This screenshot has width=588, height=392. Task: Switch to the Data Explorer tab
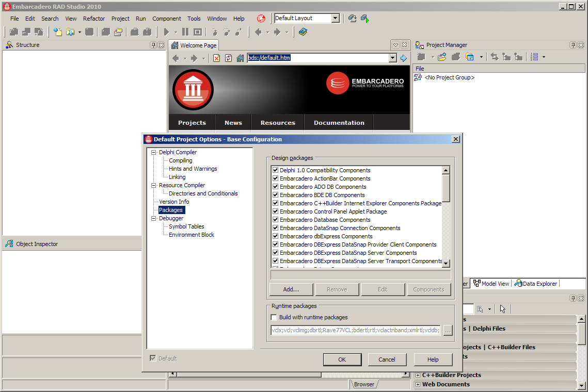pyautogui.click(x=535, y=283)
